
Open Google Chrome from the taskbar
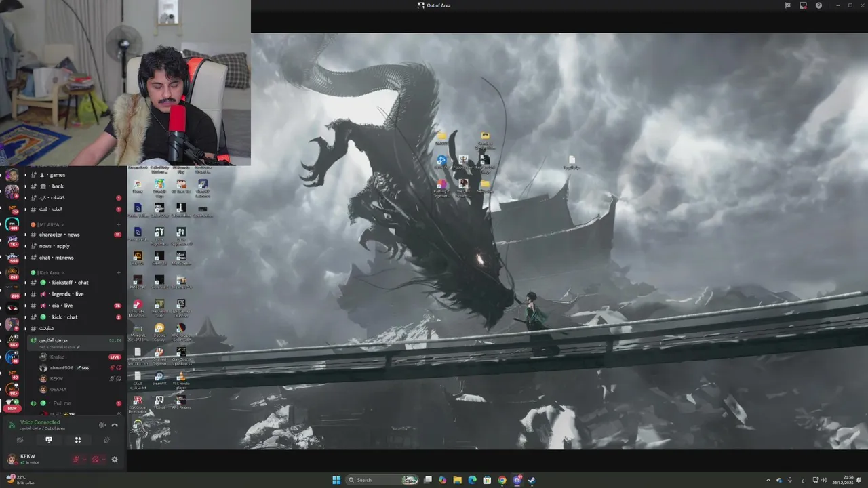pos(502,480)
